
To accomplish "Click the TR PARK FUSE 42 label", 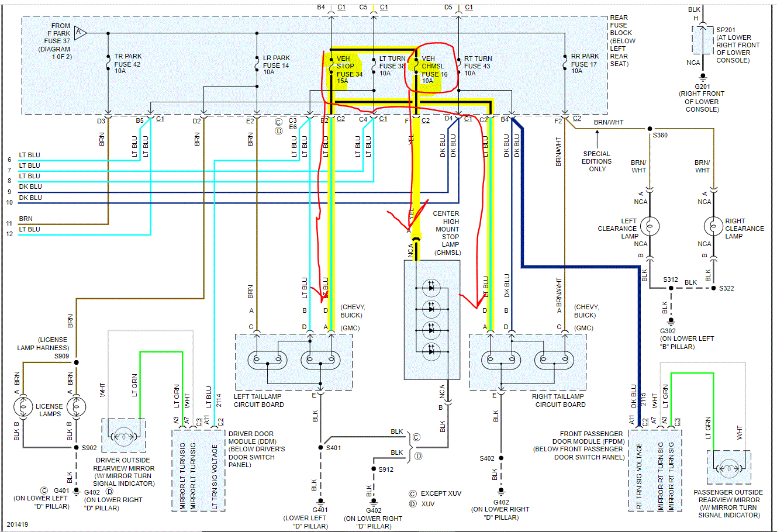I will pos(127,64).
